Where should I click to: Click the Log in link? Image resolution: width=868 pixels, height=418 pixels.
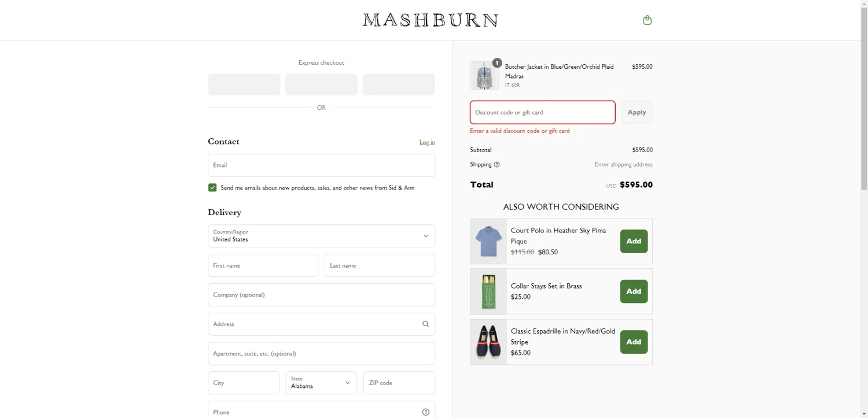coord(427,142)
